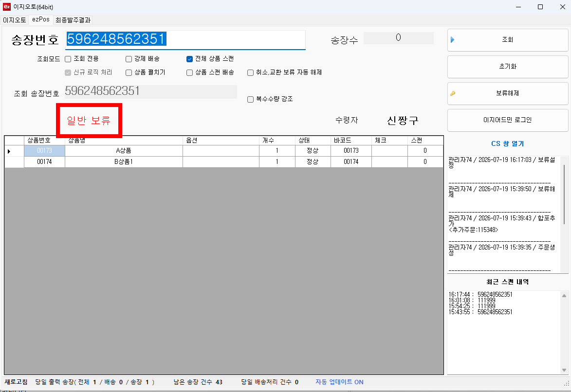Open the CS 창 열기 link
The image size is (571, 392).
[x=508, y=144]
